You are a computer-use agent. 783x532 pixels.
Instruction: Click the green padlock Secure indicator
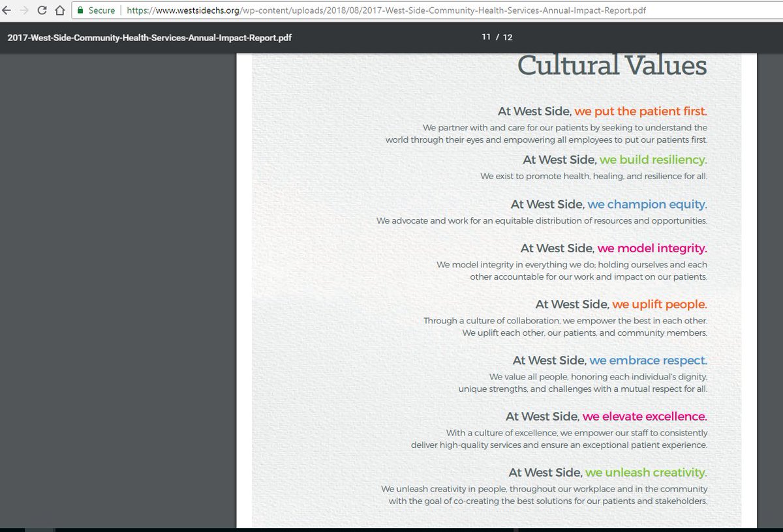(x=95, y=10)
